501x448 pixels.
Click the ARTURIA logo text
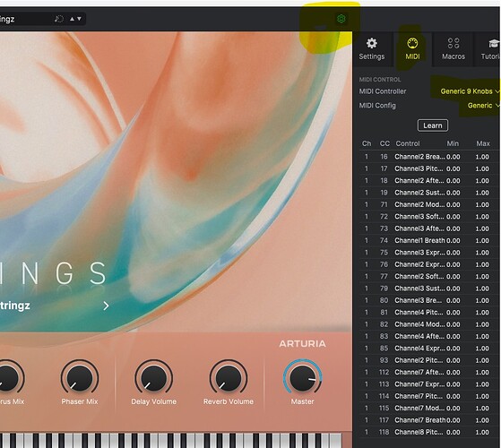[302, 343]
